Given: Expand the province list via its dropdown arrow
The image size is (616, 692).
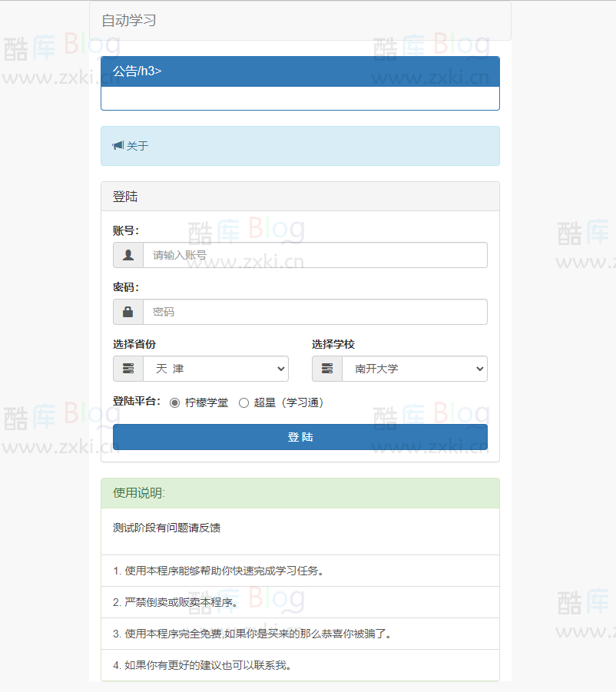Looking at the screenshot, I should [x=280, y=369].
